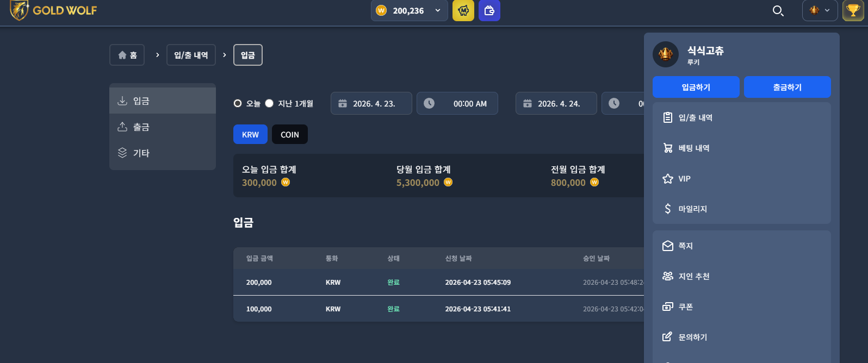Click the 입/출 내역 breadcrumb
Viewport: 868px width, 363px height.
[x=191, y=55]
